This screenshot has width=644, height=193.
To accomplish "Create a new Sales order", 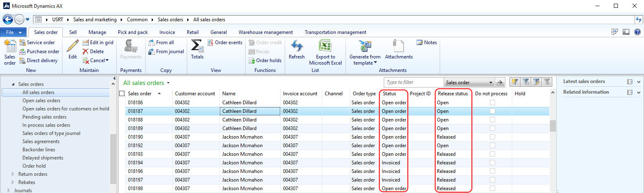I will 10,52.
